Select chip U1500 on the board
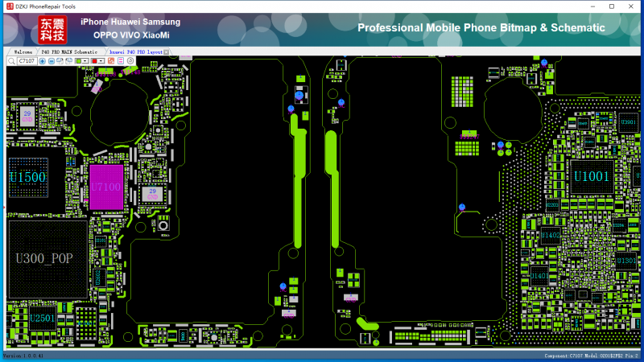This screenshot has width=644, height=362. (28, 177)
